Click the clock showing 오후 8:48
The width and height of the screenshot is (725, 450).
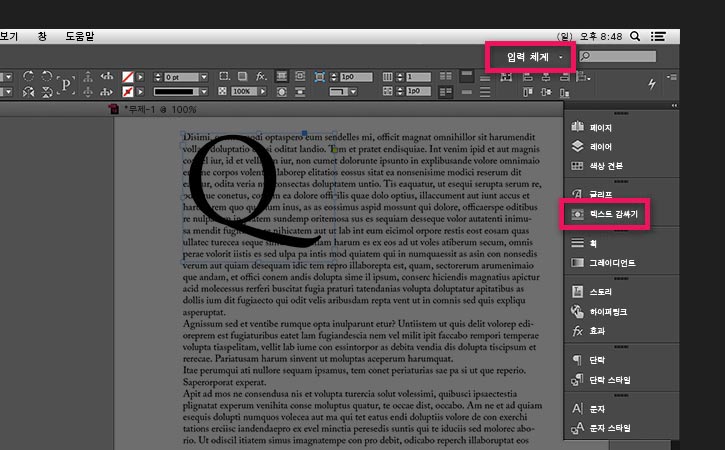click(x=601, y=36)
